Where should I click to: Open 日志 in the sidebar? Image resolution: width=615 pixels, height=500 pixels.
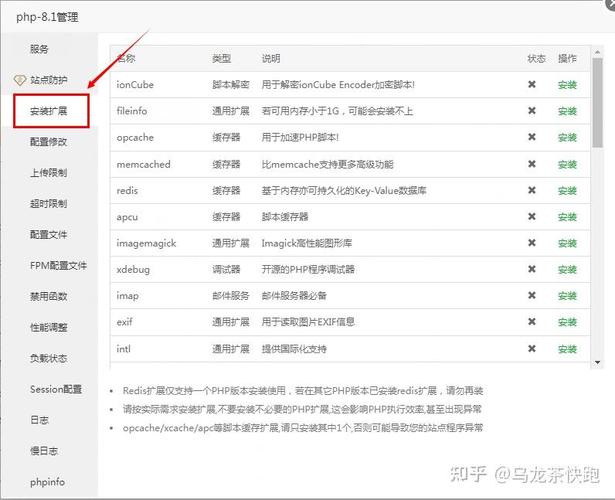[39, 420]
